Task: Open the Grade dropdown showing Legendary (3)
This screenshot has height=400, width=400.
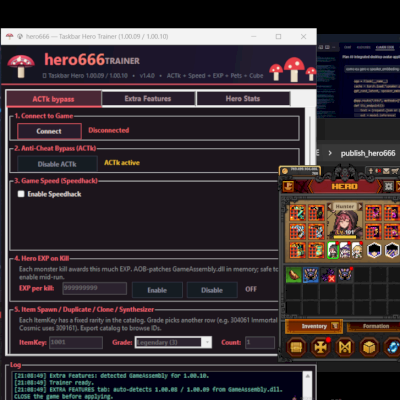Action: click(x=173, y=342)
